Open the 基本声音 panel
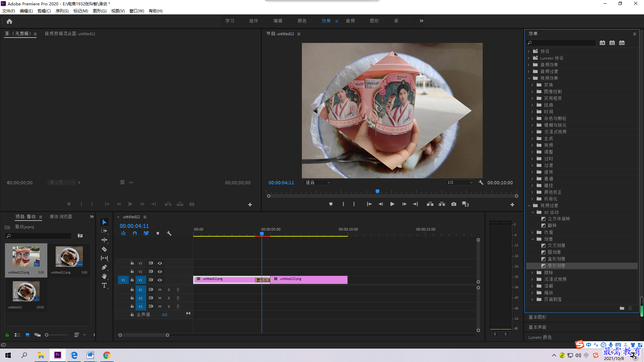 pos(537,327)
